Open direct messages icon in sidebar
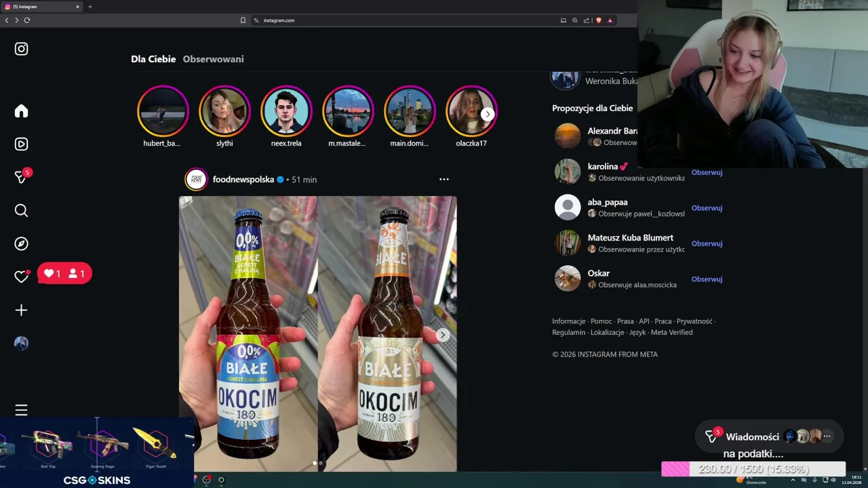 [21, 177]
